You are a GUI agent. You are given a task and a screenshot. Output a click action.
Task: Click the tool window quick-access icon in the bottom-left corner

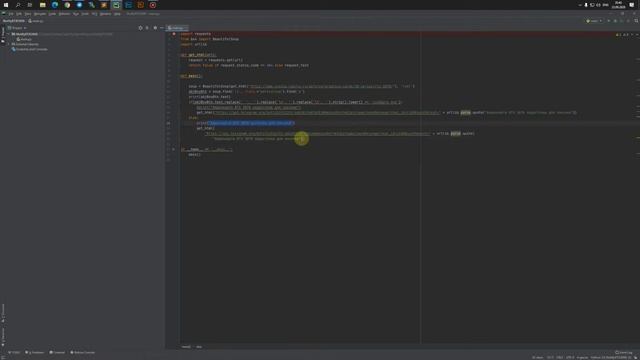(x=2, y=358)
